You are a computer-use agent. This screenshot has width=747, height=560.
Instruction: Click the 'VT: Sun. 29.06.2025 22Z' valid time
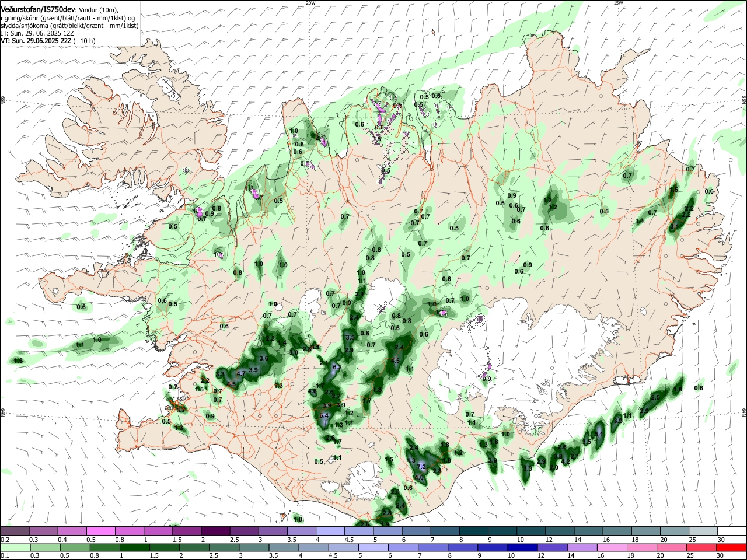[36, 41]
